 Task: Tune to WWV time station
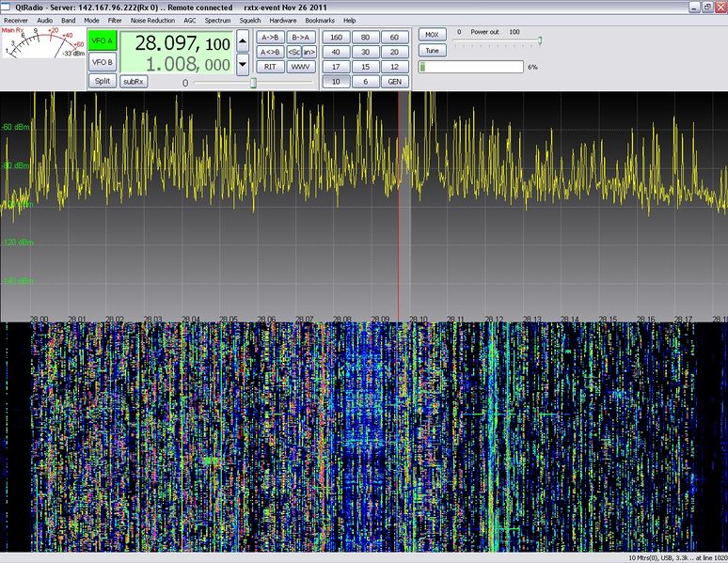[301, 67]
